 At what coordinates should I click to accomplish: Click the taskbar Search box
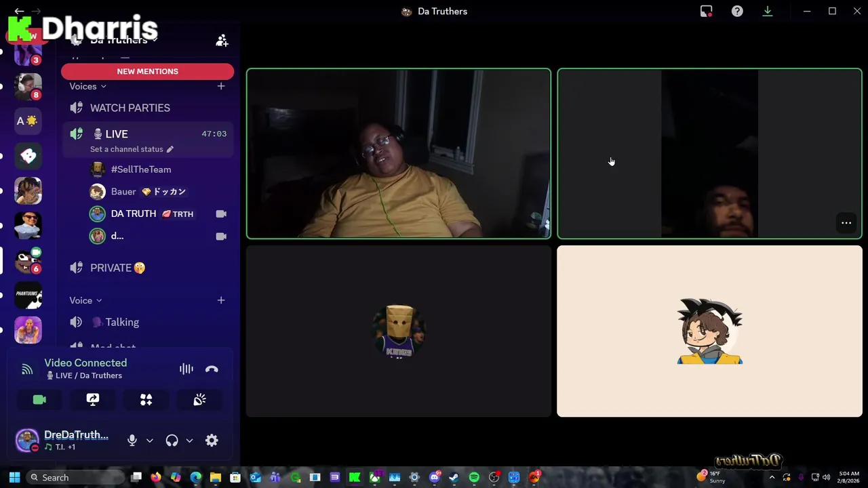[75, 477]
